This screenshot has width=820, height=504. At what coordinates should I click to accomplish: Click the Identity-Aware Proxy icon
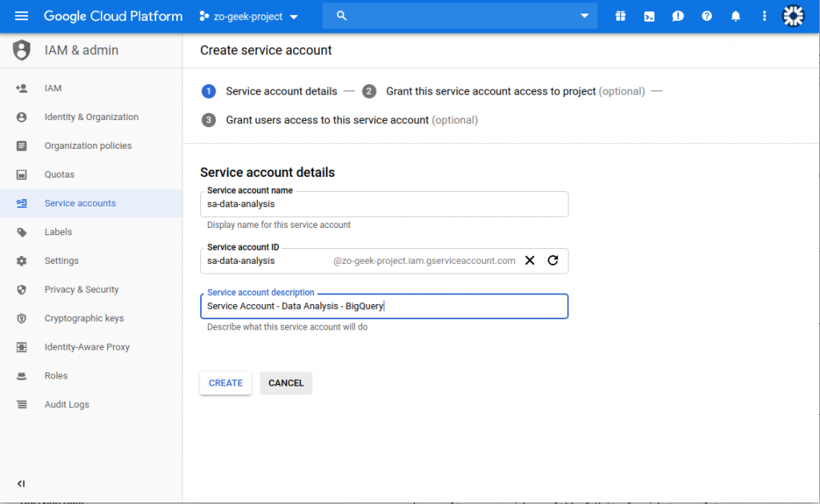pyautogui.click(x=22, y=346)
